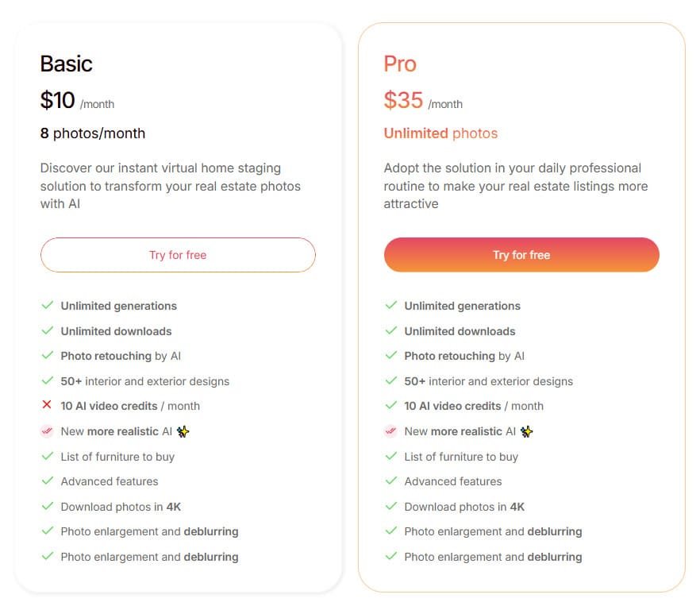
Task: Select the Pro plan heading
Action: [401, 64]
